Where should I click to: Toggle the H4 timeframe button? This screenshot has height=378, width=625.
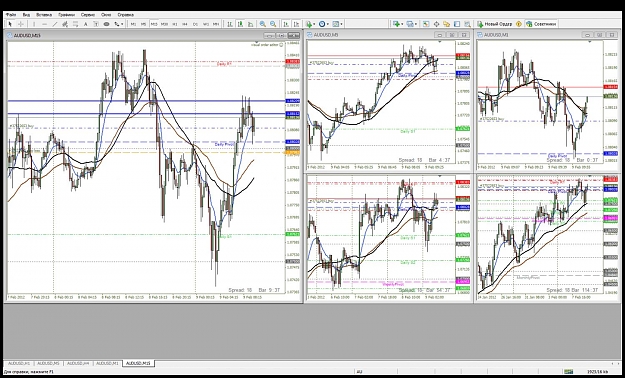coord(185,24)
